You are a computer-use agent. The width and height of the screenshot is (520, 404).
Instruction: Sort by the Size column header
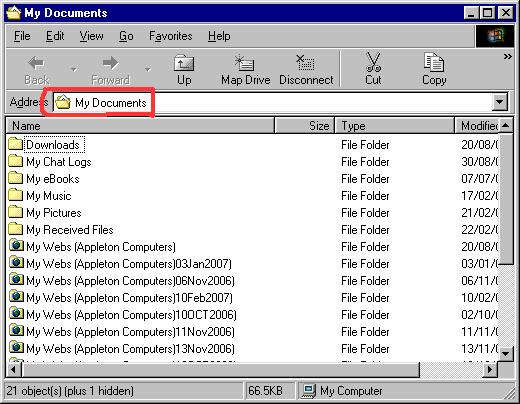point(305,126)
